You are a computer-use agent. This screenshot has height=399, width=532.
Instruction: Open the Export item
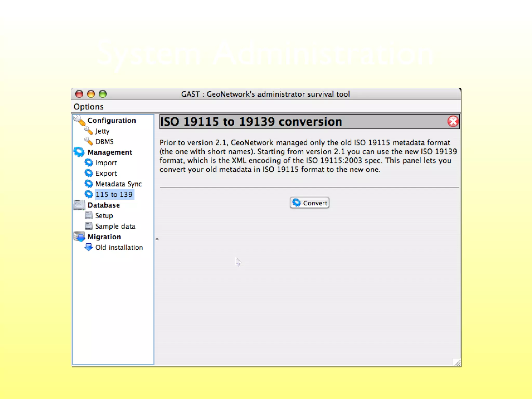pyautogui.click(x=106, y=173)
